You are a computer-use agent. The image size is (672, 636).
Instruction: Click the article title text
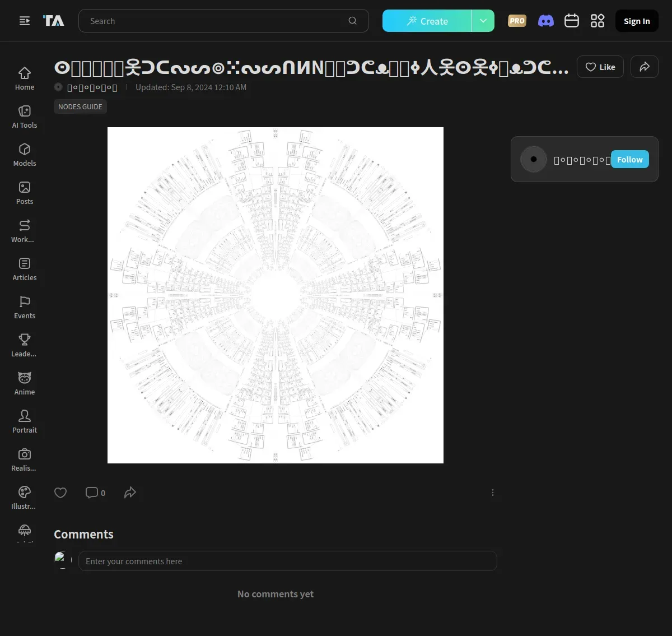pos(311,68)
